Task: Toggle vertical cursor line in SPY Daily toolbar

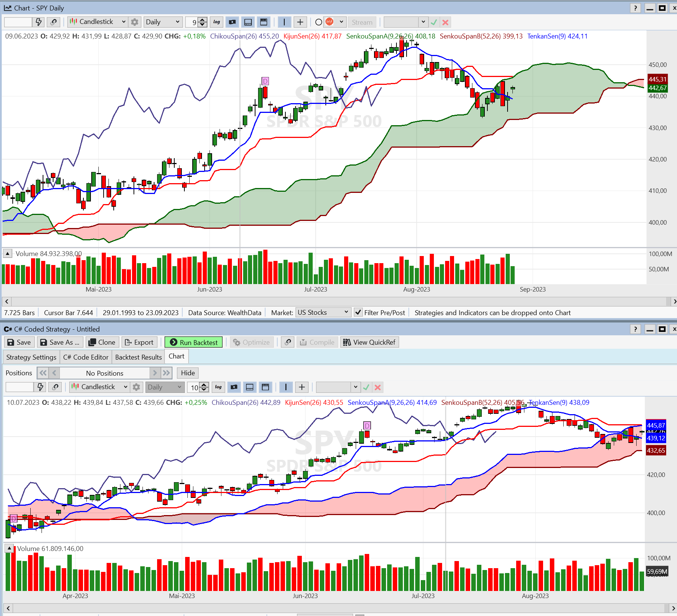Action: (284, 22)
